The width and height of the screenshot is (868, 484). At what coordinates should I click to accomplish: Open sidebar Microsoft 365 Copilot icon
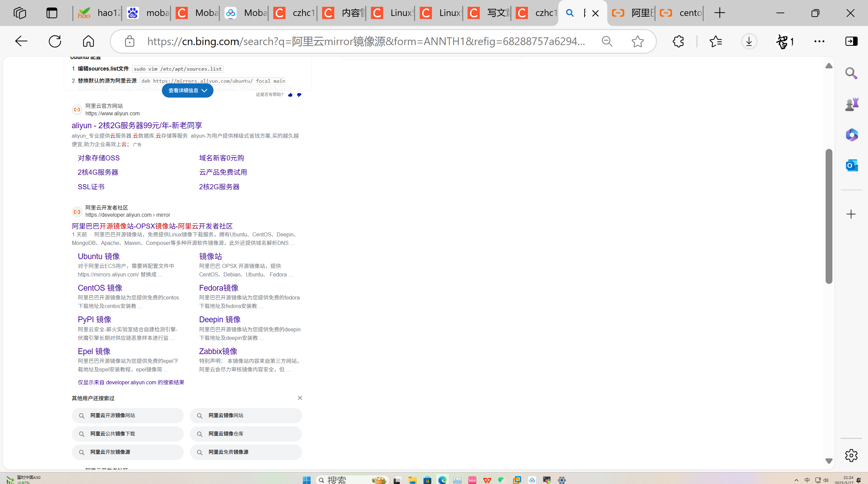pyautogui.click(x=851, y=135)
